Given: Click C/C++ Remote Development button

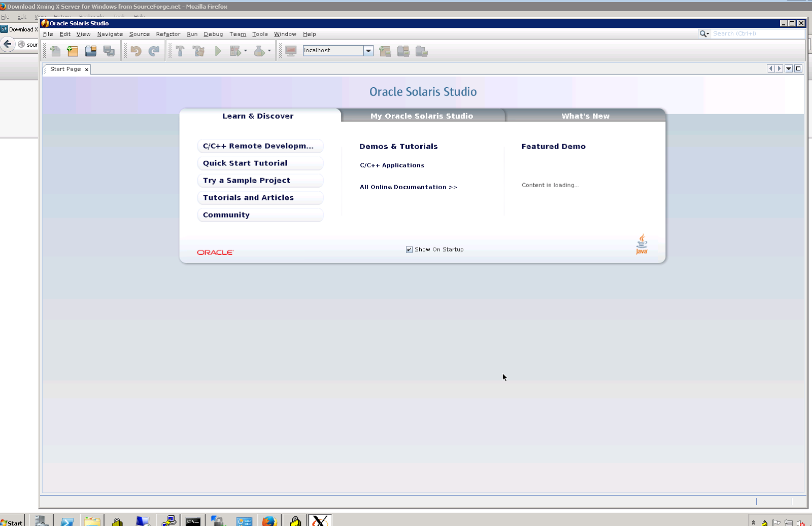Looking at the screenshot, I should pos(260,146).
